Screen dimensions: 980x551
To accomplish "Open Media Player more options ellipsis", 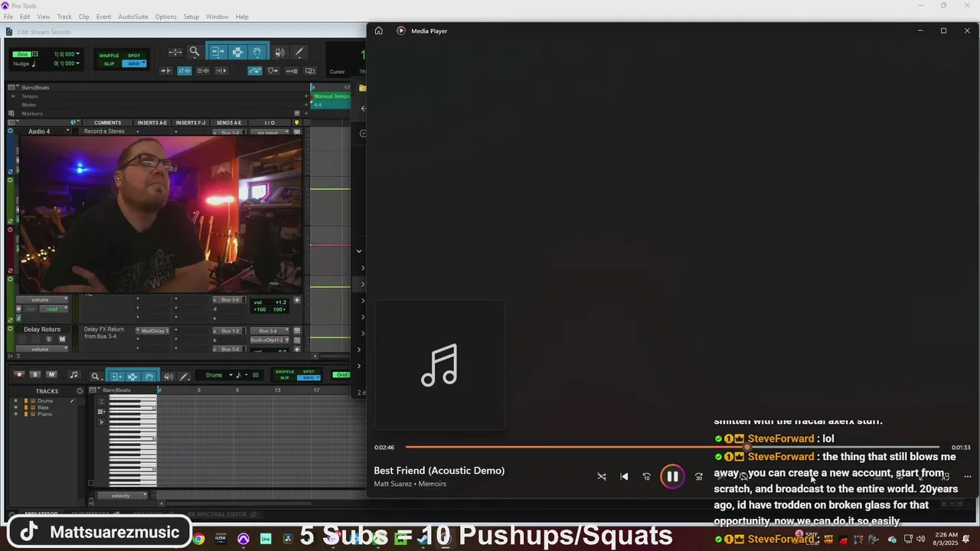I will (x=968, y=476).
